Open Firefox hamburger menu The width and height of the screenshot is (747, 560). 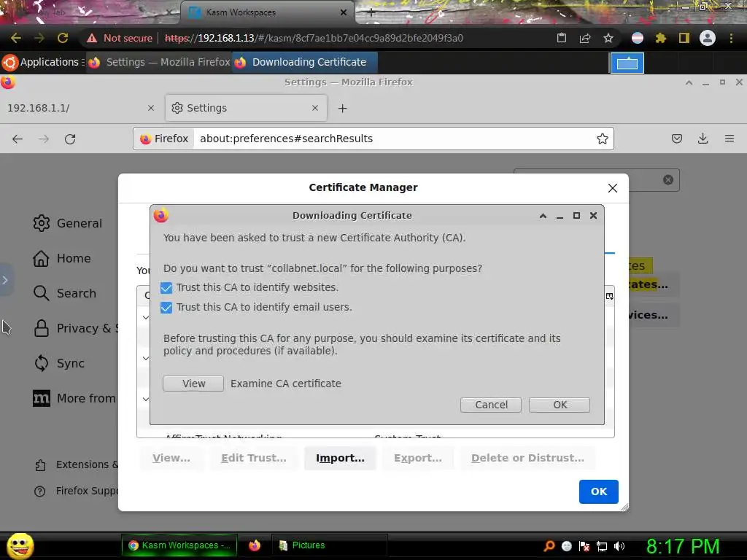click(729, 139)
